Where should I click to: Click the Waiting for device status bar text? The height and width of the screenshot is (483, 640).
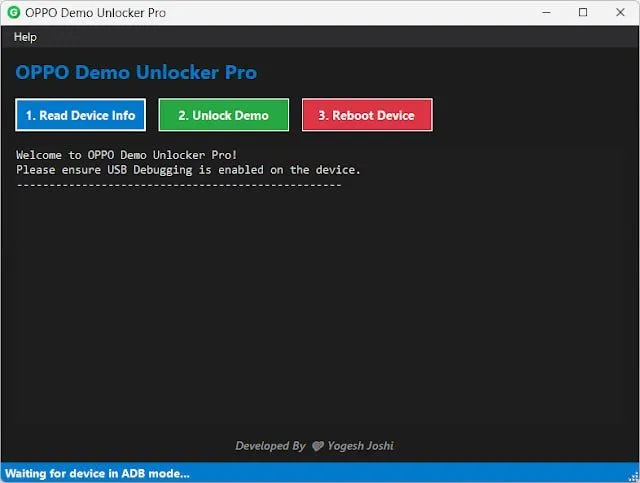97,473
